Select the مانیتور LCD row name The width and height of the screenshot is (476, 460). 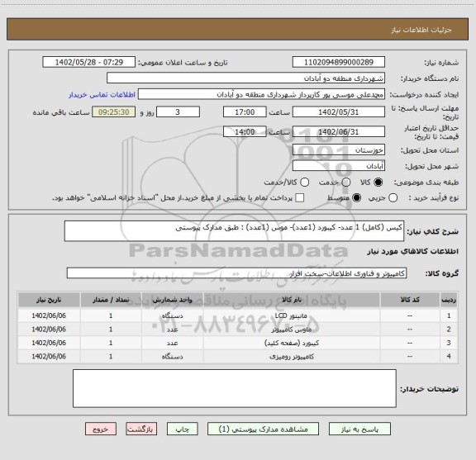point(291,315)
